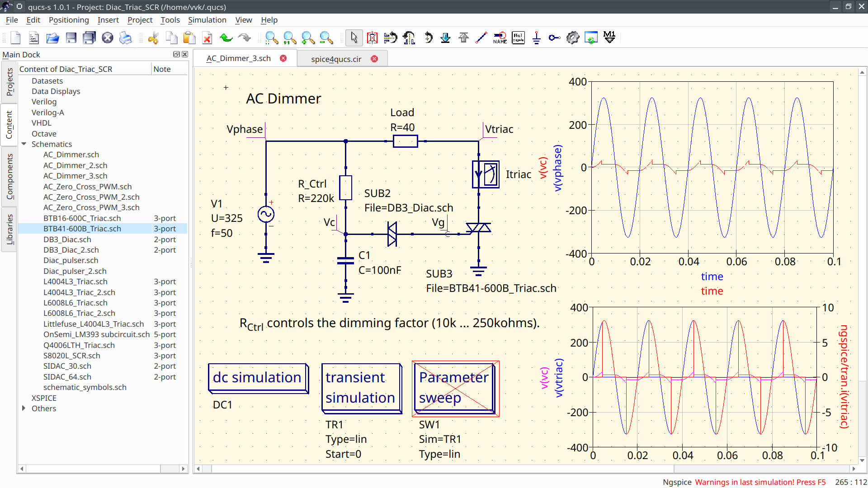Open the M1 marker dropdown
Viewport: 868px width, 488px height.
click(x=609, y=38)
